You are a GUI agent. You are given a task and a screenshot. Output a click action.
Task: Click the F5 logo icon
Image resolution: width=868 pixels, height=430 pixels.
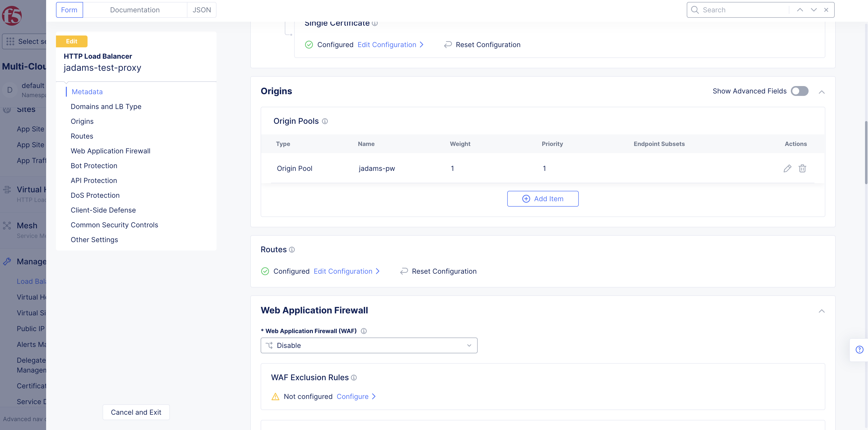click(12, 16)
